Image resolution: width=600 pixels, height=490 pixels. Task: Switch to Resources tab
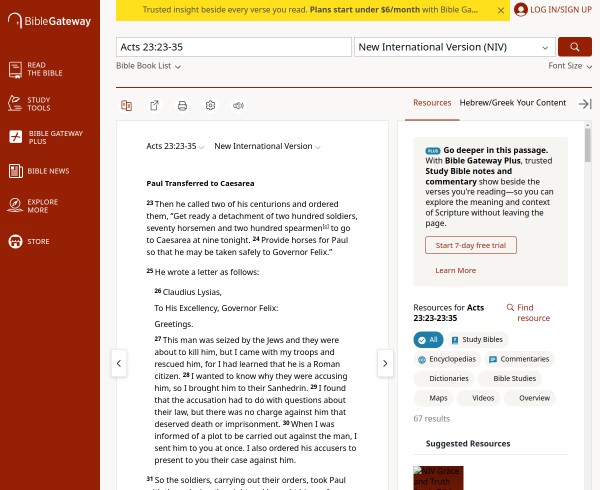[x=432, y=103]
